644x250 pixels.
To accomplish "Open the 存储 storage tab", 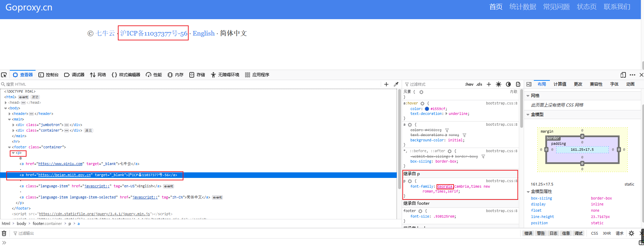I will click(197, 75).
